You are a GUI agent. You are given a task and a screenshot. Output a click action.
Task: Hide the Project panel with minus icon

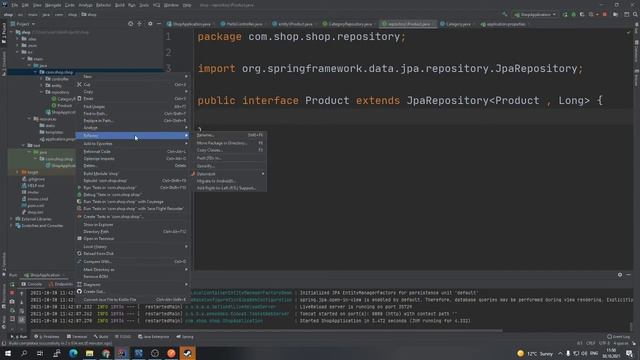click(159, 24)
